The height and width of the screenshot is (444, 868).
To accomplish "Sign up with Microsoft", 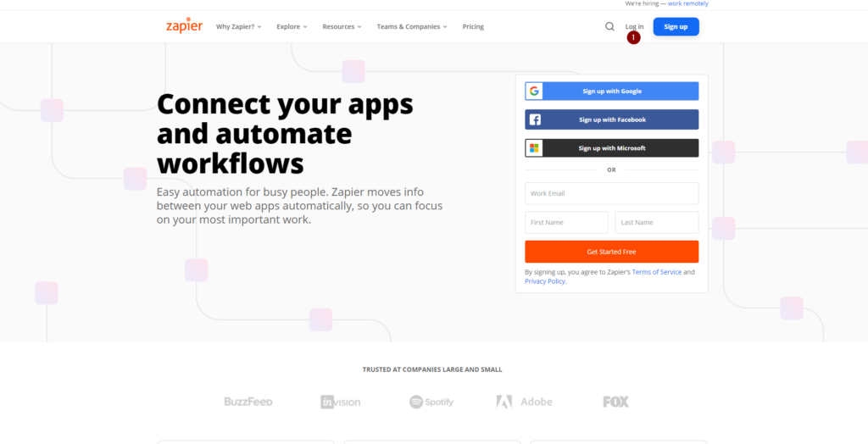I will (x=612, y=148).
